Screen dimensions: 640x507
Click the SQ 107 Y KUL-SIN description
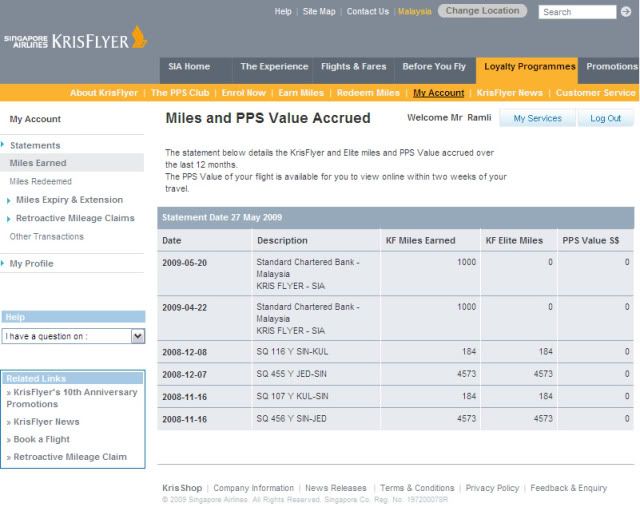pos(292,396)
